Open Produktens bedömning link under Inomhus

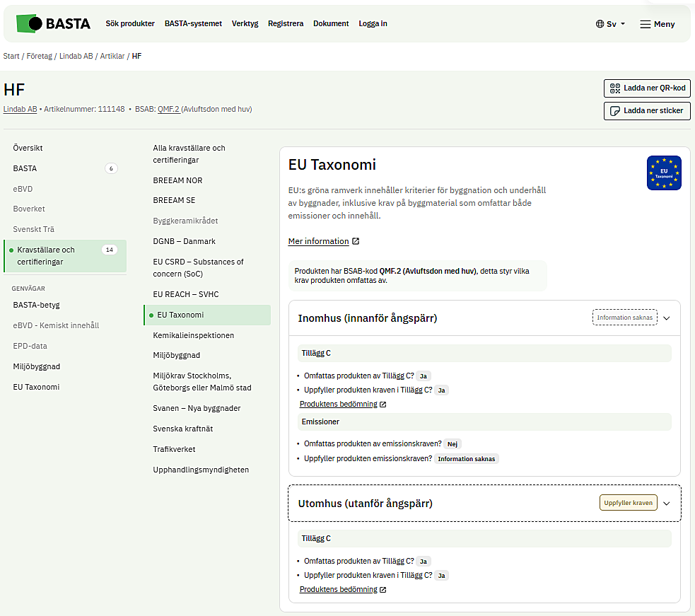(338, 405)
